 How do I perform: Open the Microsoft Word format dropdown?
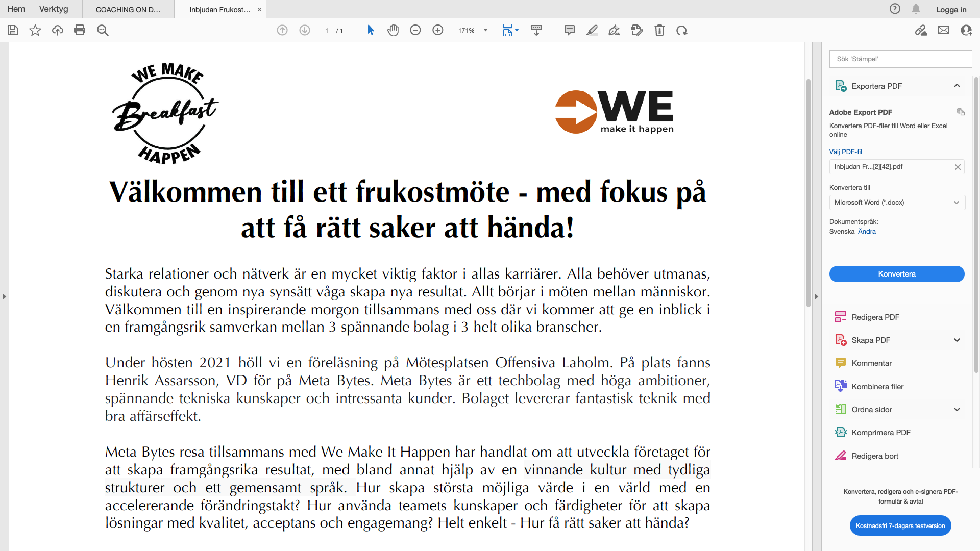[897, 203]
